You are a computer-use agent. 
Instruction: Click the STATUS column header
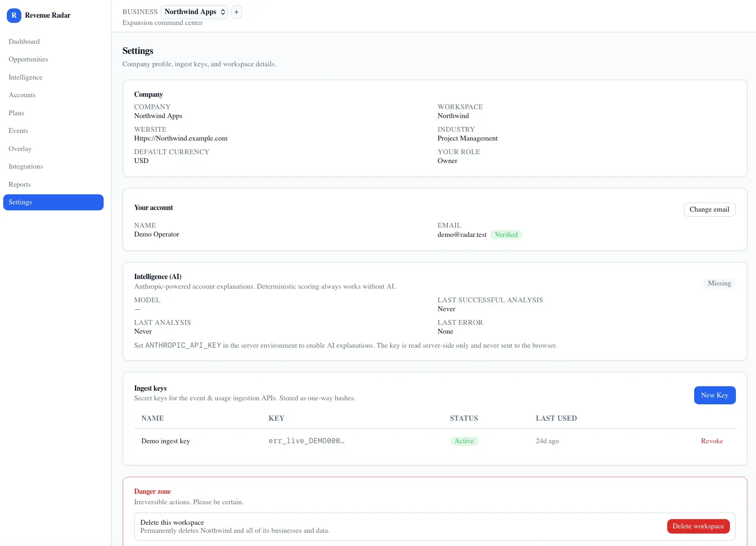tap(464, 418)
